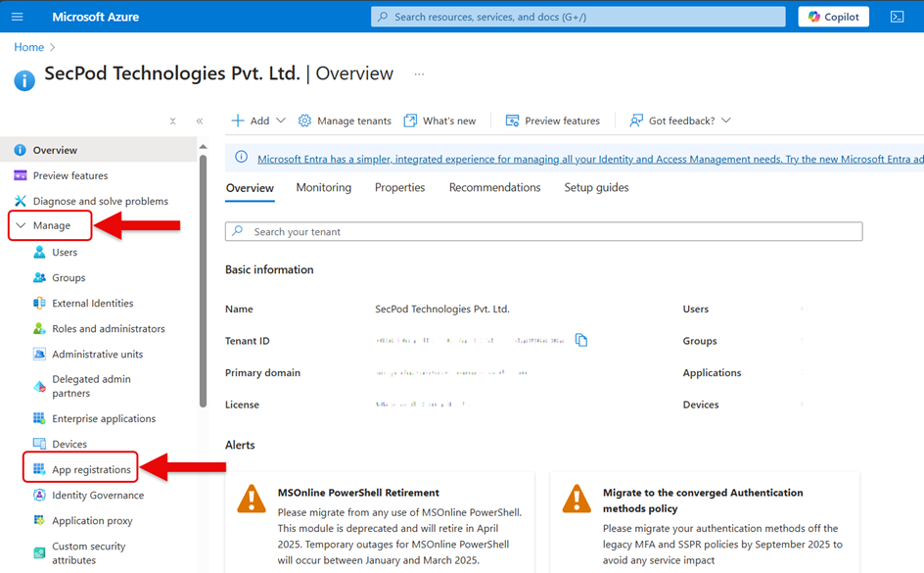The height and width of the screenshot is (573, 924).
Task: Click the sidebar scroll up arrow
Action: pyautogui.click(x=204, y=146)
